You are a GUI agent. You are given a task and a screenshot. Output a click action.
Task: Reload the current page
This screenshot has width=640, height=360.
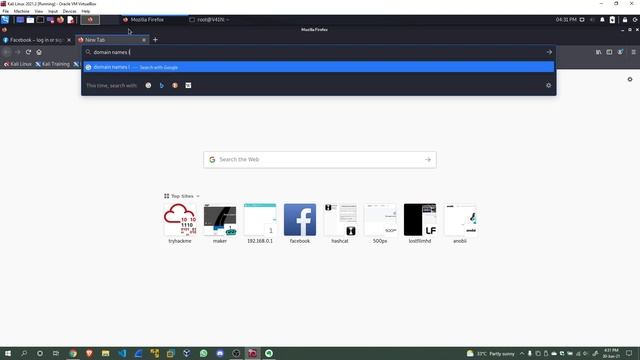[28, 52]
